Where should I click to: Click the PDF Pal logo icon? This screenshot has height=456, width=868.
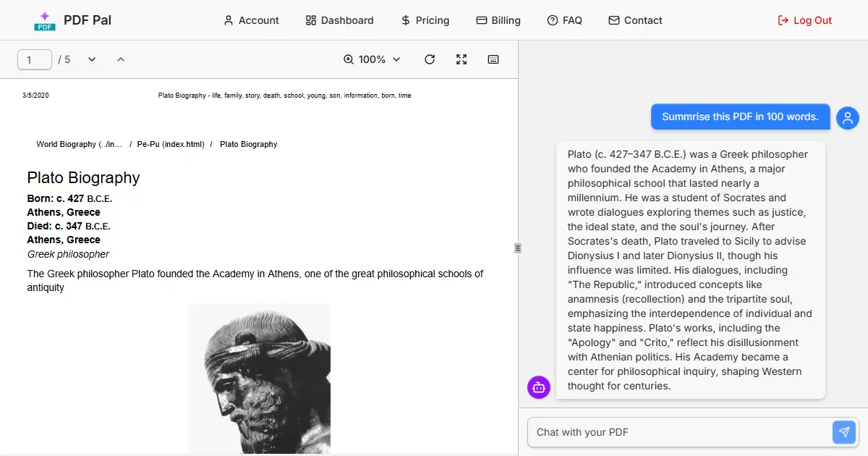click(45, 20)
